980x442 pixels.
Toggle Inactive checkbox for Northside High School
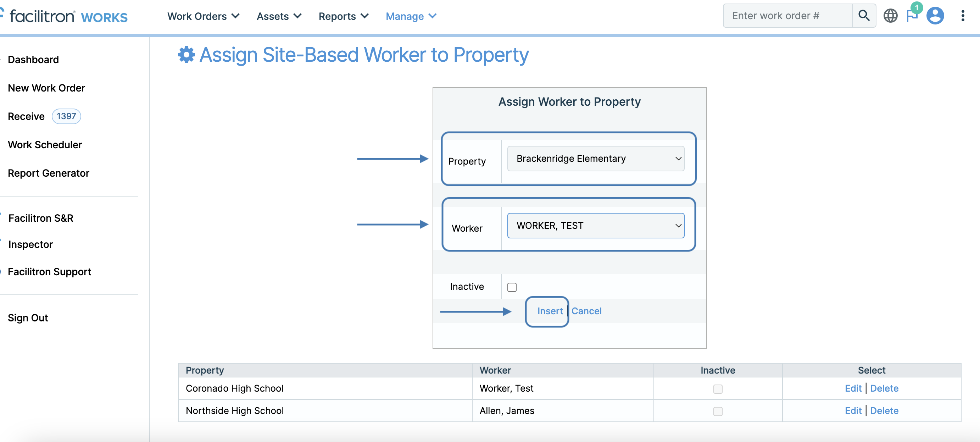(718, 411)
